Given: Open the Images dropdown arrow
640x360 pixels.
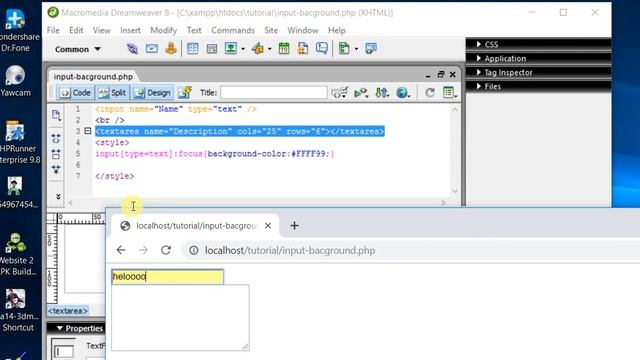Looking at the screenshot, I should tap(243, 49).
